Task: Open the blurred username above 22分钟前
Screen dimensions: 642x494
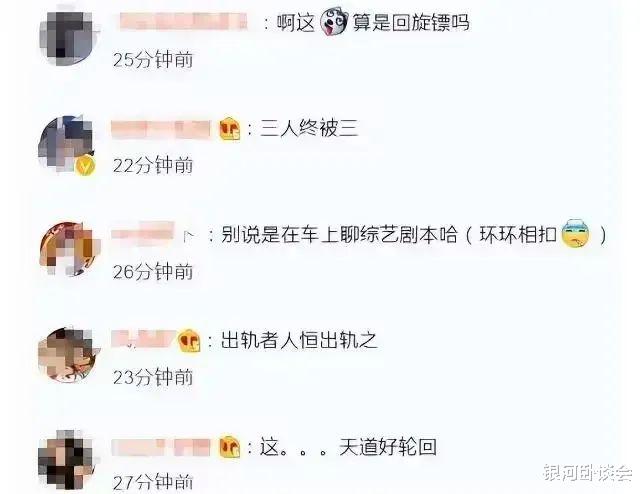Action: 161,129
